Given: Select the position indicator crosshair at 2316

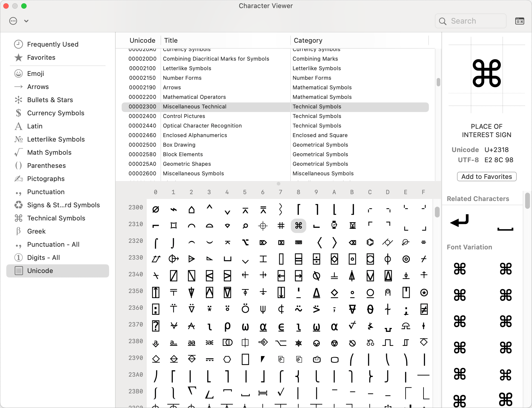Looking at the screenshot, I should coord(263,226).
